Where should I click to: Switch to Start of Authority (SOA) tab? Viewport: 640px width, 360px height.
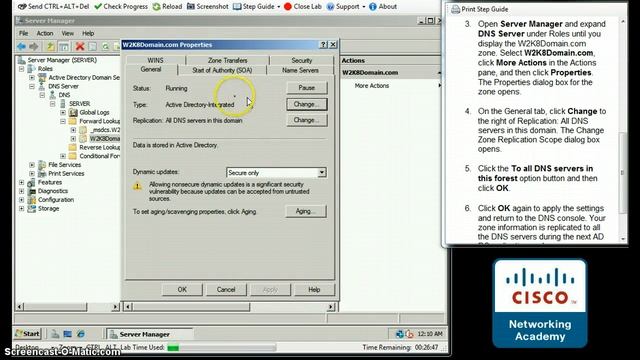tap(222, 70)
